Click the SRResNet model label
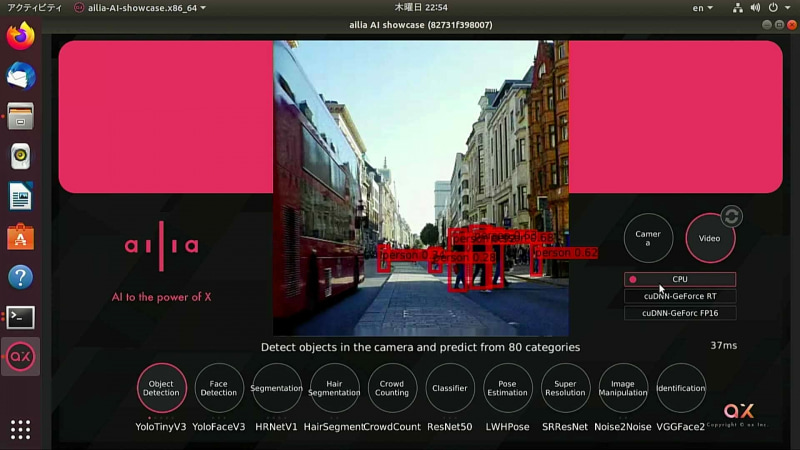800x450 pixels. tap(565, 427)
